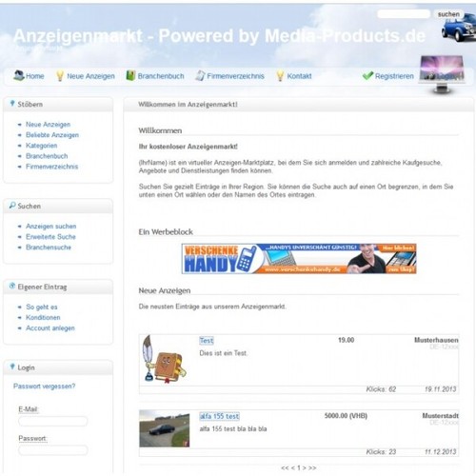Select Erweiterte Suche link
The image size is (476, 476).
[50, 237]
